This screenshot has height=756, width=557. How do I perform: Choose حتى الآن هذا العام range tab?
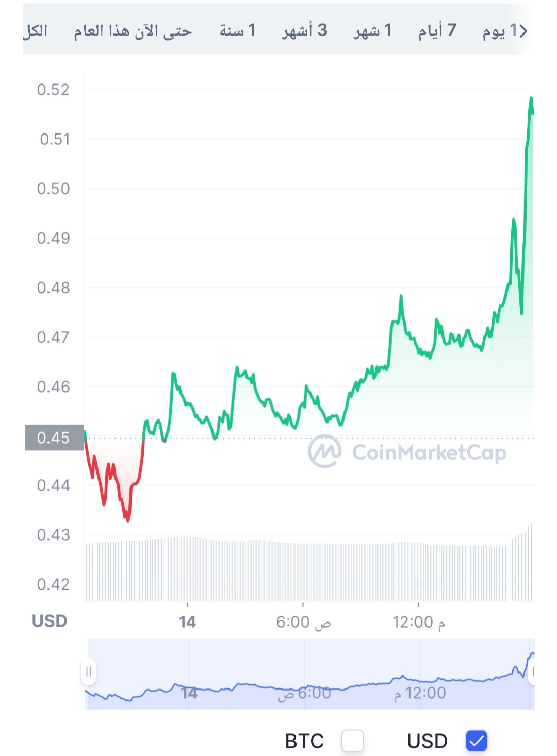coord(133,31)
